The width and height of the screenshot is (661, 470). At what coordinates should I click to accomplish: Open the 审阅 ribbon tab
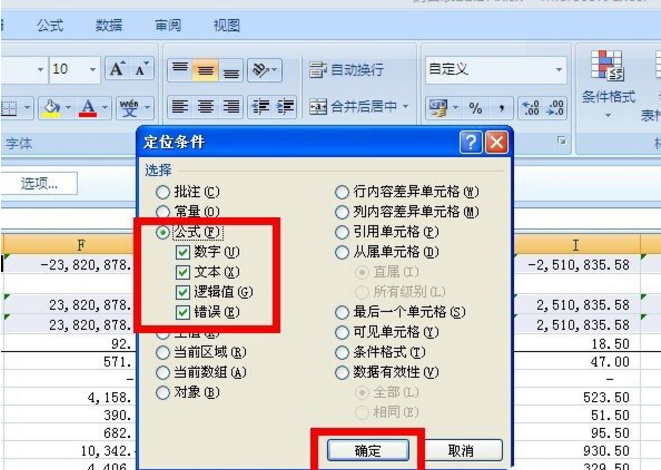click(x=168, y=26)
